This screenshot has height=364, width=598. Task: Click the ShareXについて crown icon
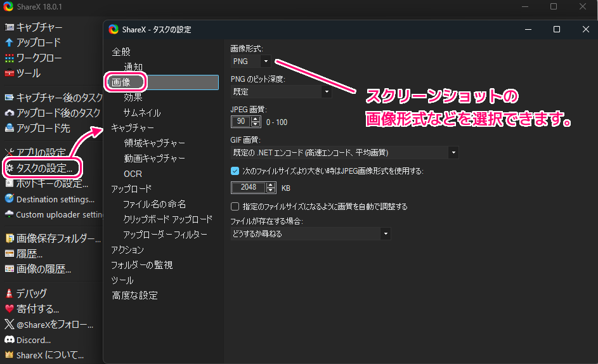coord(9,355)
